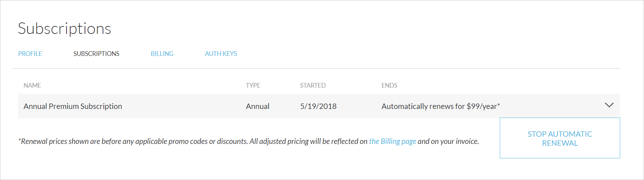Click the NAME column header
Screen dimensions: 644x180
click(32, 85)
